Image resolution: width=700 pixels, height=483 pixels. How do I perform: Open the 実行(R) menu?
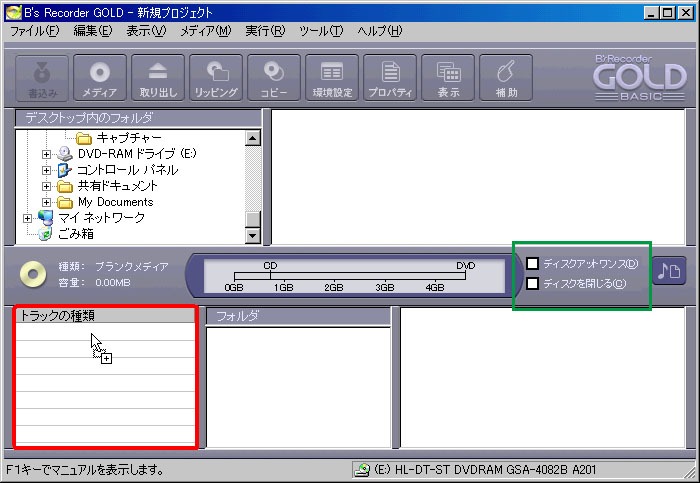click(x=265, y=31)
